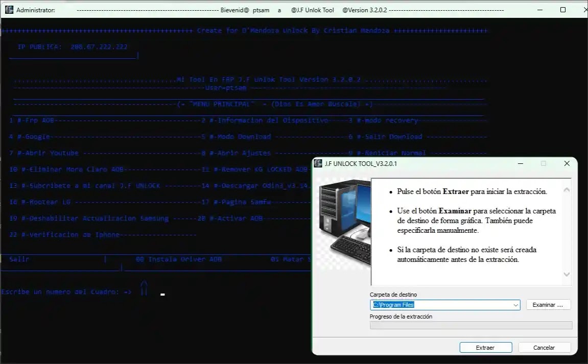Minimize the Administrator console window

(540, 10)
